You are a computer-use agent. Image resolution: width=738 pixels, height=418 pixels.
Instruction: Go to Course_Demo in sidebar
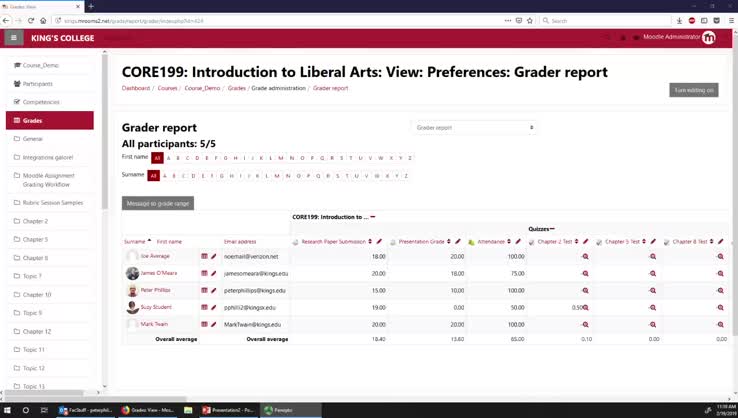click(x=40, y=65)
